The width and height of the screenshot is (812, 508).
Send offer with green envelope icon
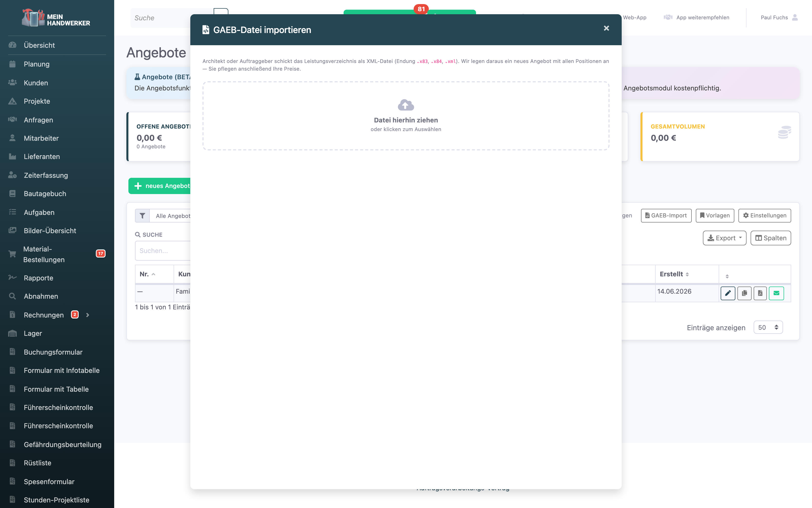tap(776, 293)
